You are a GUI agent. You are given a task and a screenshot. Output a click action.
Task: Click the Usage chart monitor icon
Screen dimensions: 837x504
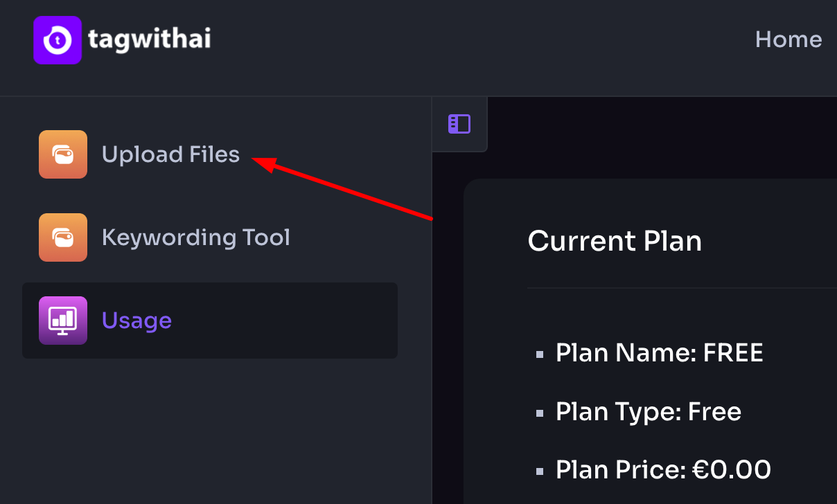[62, 320]
